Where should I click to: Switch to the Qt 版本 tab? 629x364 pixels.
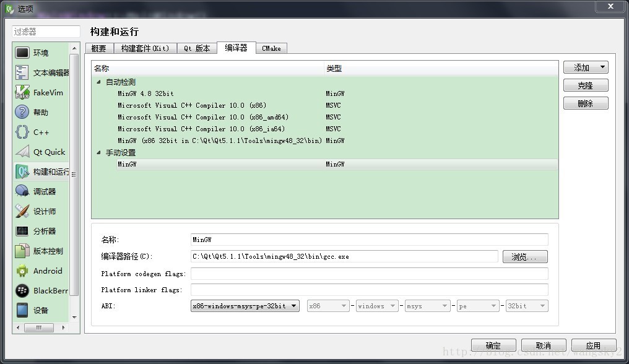tap(197, 48)
